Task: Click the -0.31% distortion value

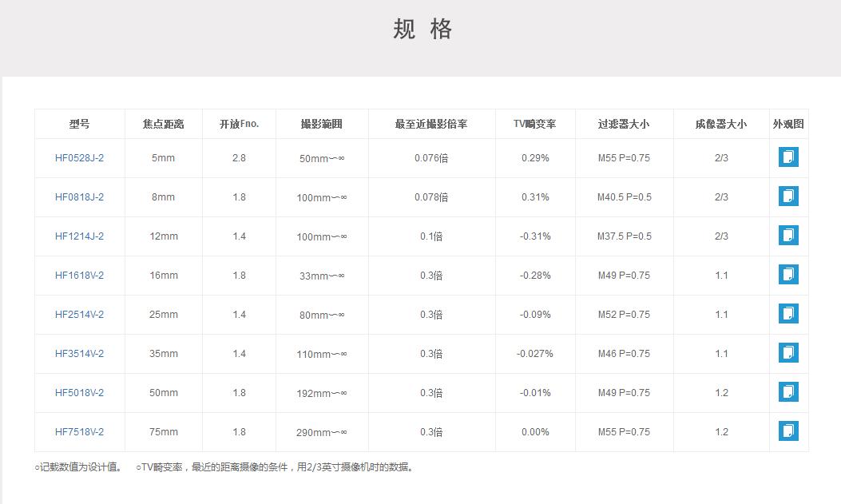Action: click(x=535, y=236)
